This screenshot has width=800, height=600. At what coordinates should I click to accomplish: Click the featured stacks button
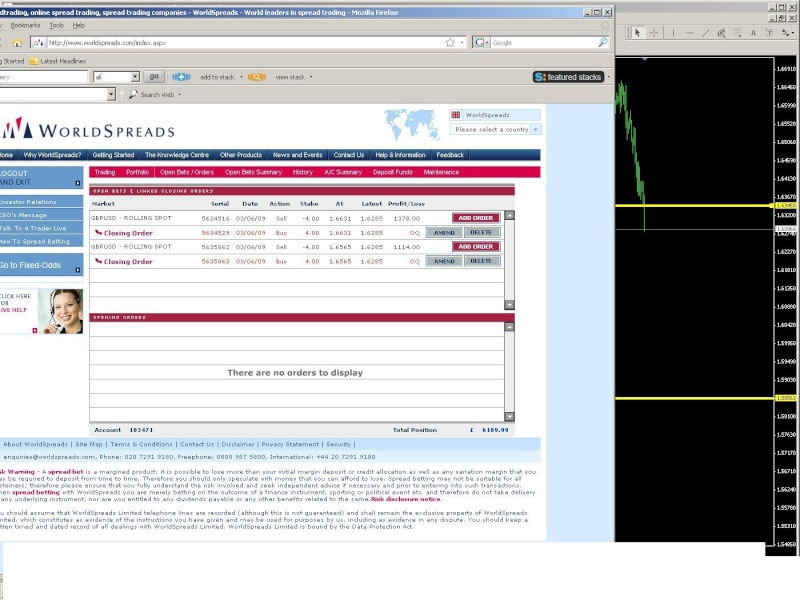point(568,77)
